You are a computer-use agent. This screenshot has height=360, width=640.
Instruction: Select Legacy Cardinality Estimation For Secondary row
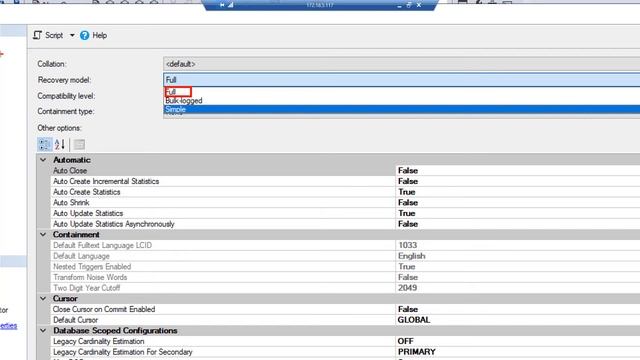coord(223,352)
